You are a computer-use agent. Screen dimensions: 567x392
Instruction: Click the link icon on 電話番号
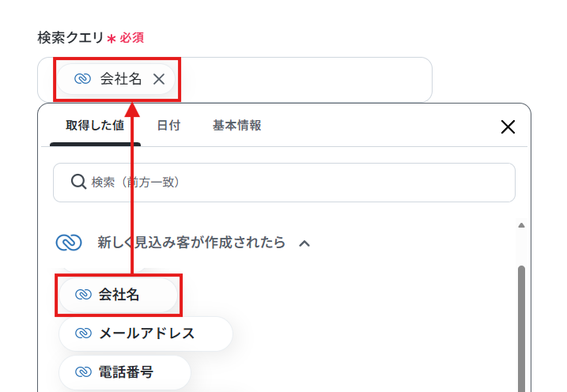pos(83,371)
